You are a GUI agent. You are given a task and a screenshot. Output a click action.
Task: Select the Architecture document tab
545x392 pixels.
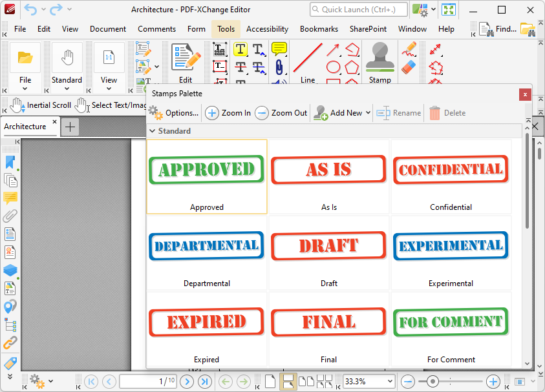(26, 127)
